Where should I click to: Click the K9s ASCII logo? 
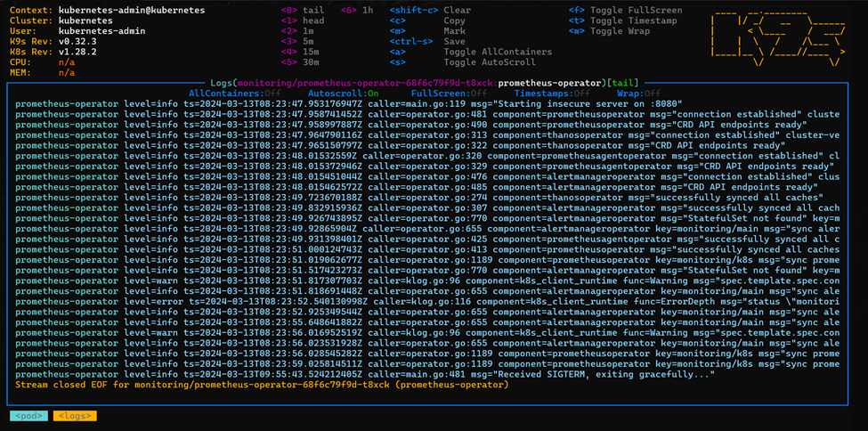pyautogui.click(x=778, y=37)
